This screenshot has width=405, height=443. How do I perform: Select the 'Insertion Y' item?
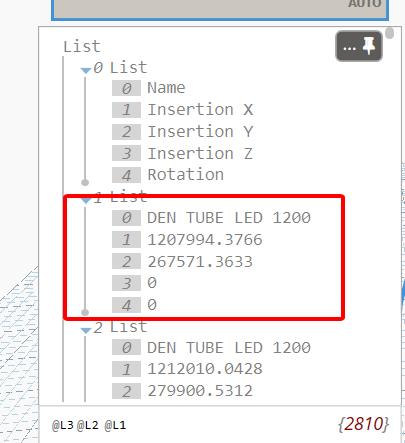[x=200, y=131]
